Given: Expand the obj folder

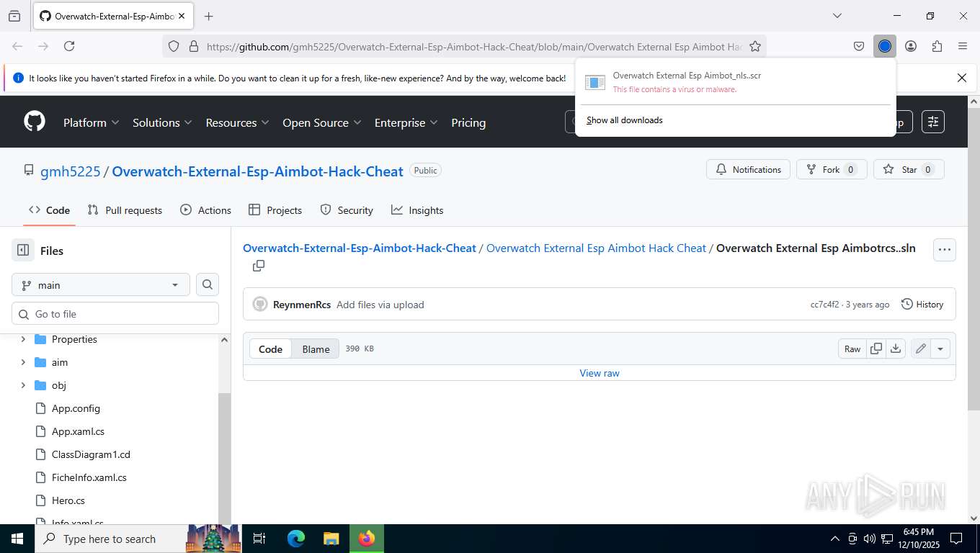Looking at the screenshot, I should point(23,385).
